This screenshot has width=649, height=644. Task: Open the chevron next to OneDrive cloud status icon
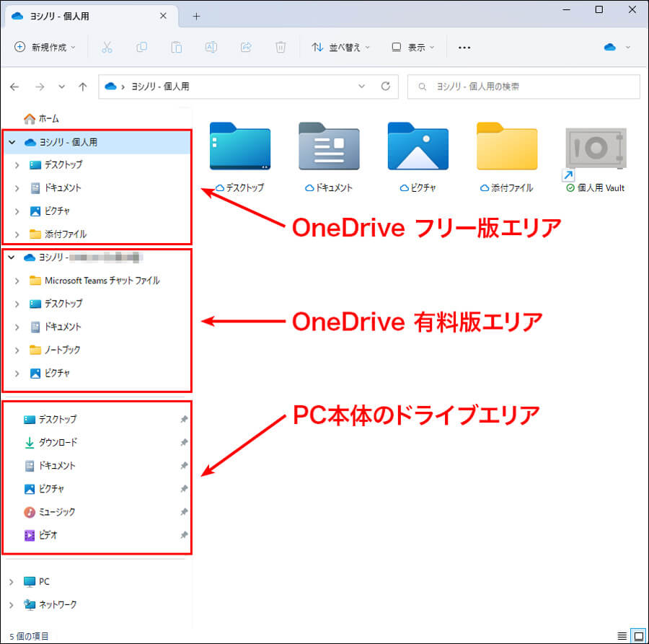pyautogui.click(x=628, y=48)
